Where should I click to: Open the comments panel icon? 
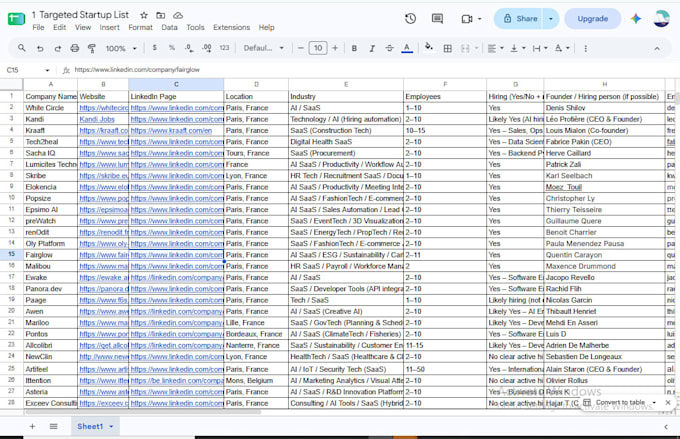click(438, 19)
